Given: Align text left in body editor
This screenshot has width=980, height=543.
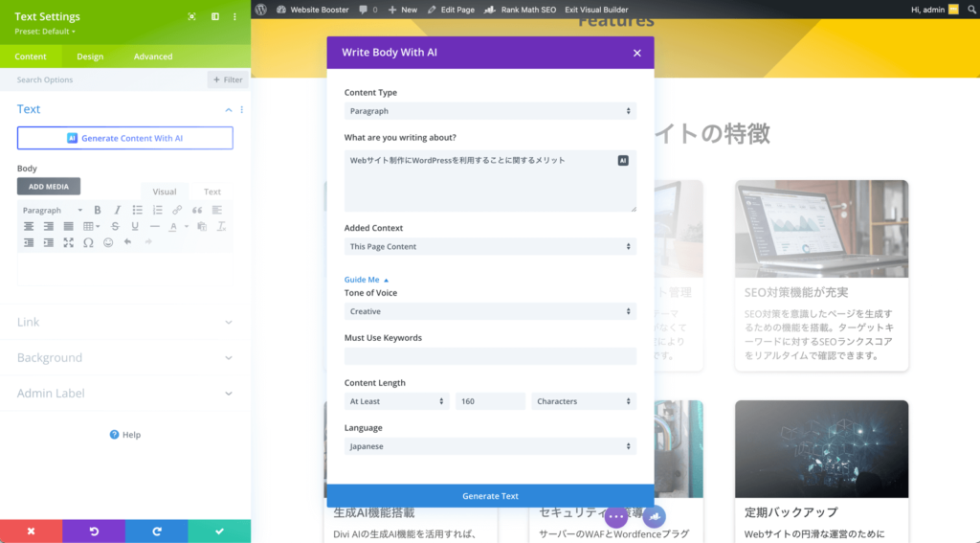Looking at the screenshot, I should pyautogui.click(x=217, y=210).
